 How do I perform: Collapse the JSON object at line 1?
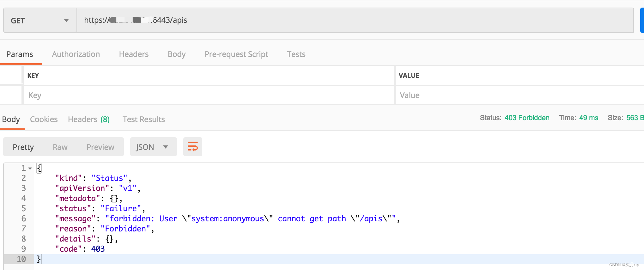30,169
